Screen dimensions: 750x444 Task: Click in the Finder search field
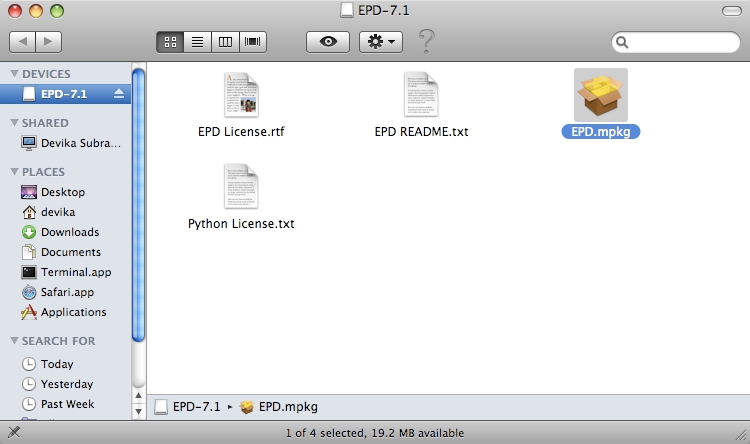pyautogui.click(x=676, y=42)
